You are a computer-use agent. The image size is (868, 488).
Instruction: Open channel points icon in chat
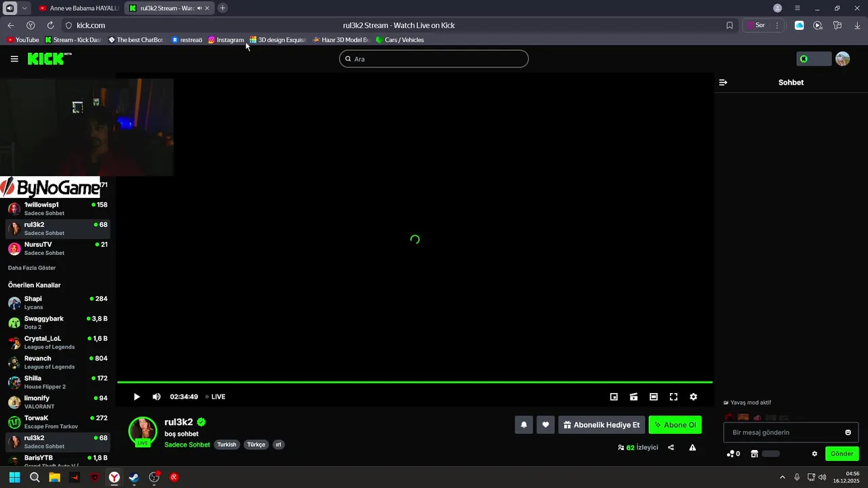(733, 453)
